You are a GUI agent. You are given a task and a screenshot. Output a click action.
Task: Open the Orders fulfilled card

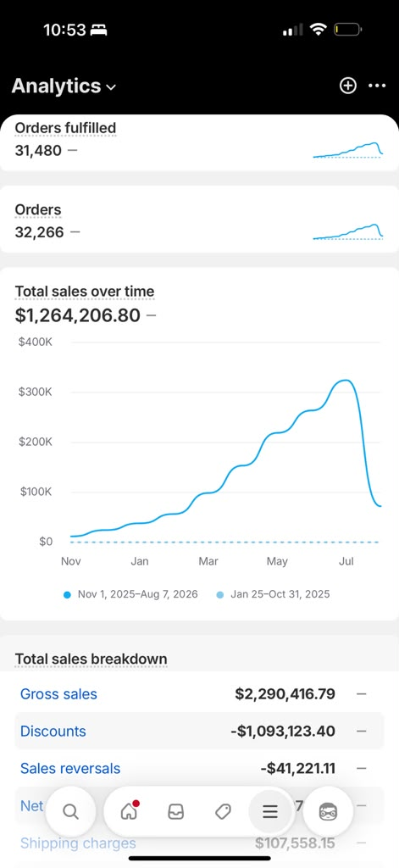tap(199, 142)
